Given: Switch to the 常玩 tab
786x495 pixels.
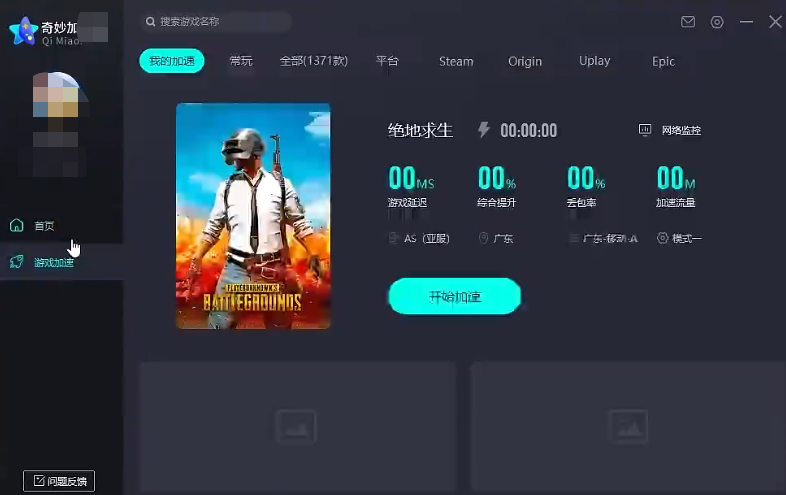Looking at the screenshot, I should point(241,61).
